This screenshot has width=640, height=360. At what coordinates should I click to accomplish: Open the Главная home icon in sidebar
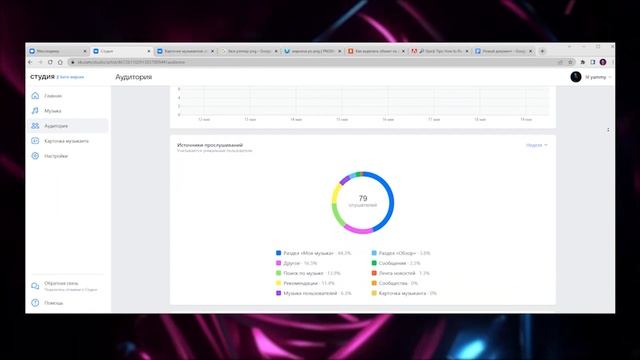(x=35, y=96)
